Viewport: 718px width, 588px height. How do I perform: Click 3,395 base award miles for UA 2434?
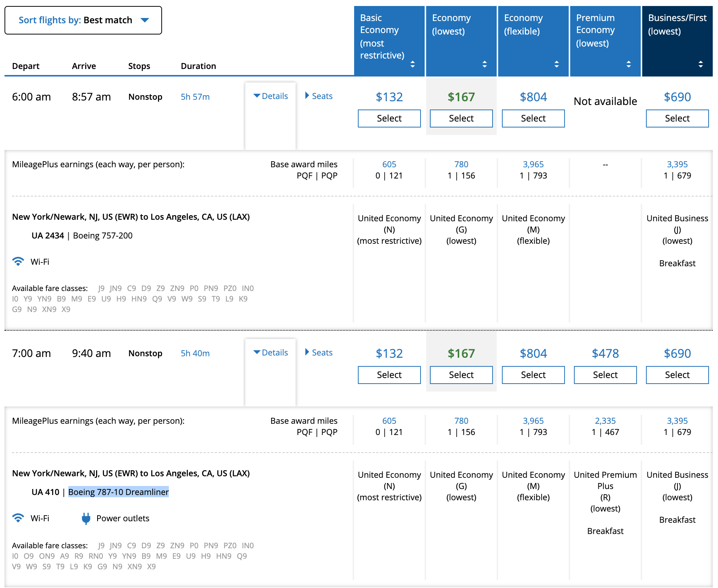677,164
